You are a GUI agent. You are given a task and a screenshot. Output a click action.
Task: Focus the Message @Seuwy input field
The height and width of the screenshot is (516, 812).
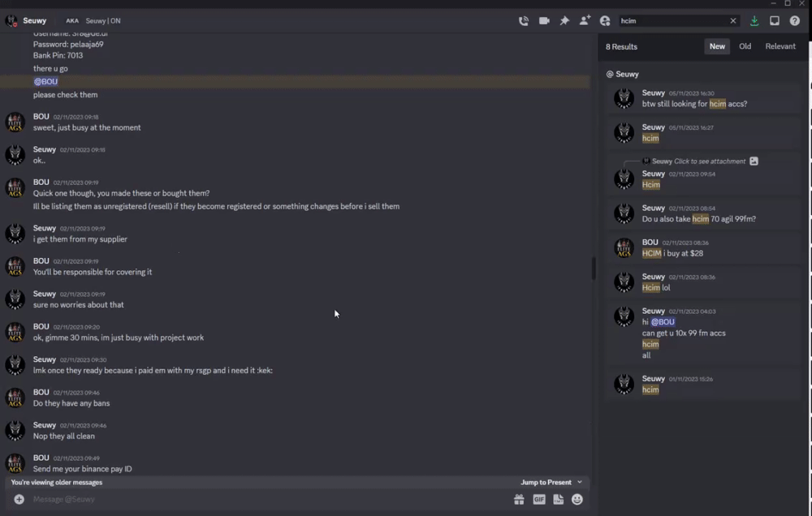[270, 500]
